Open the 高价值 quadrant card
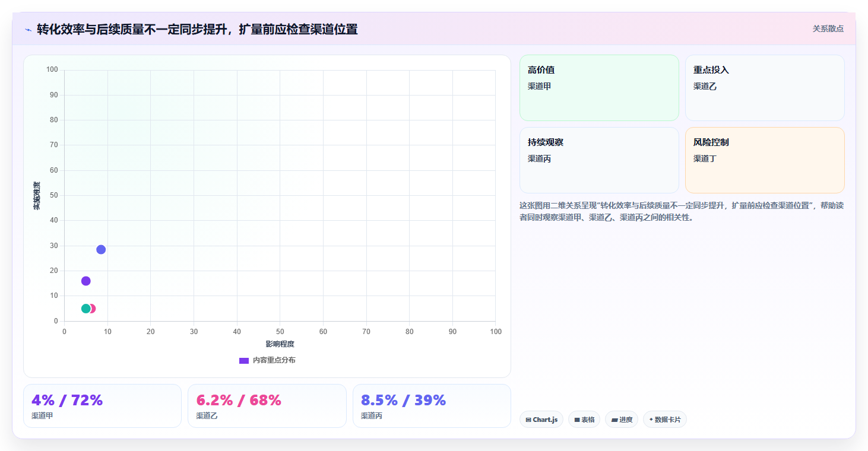 click(x=599, y=88)
